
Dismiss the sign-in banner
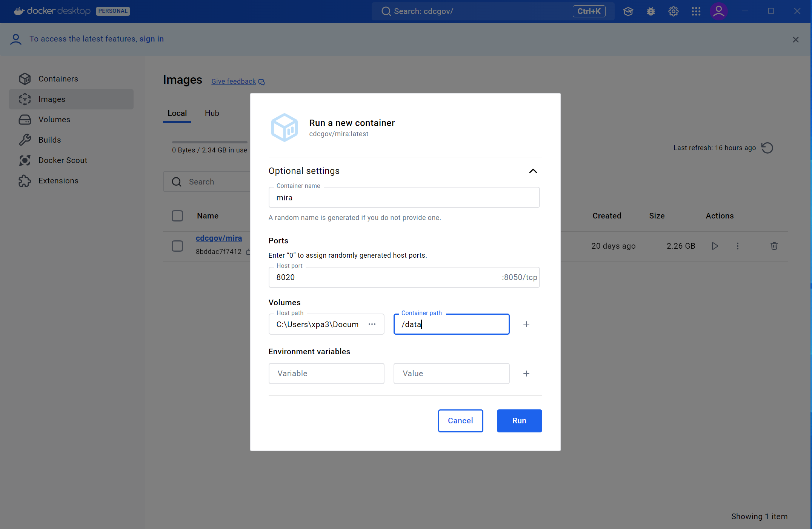coord(796,40)
